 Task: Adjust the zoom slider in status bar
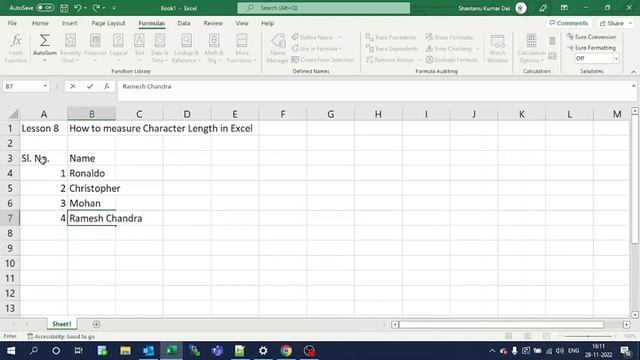(588, 336)
